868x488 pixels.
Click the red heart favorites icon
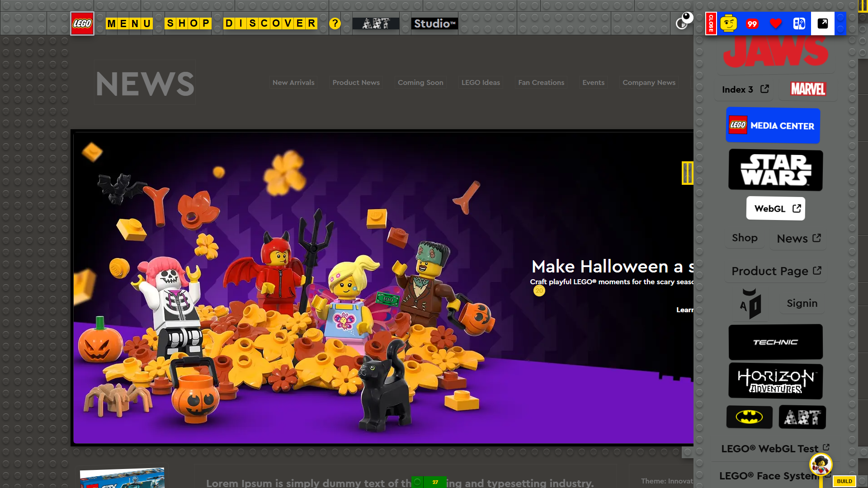(776, 23)
